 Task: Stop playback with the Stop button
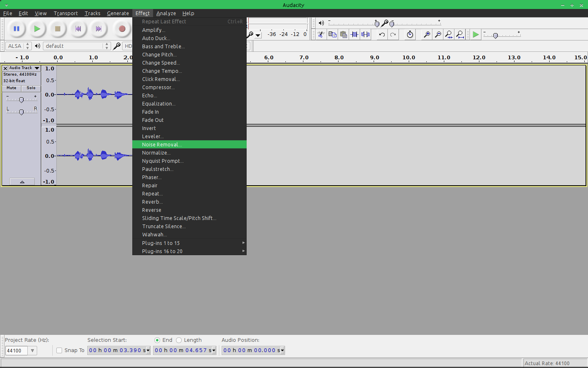tap(58, 29)
